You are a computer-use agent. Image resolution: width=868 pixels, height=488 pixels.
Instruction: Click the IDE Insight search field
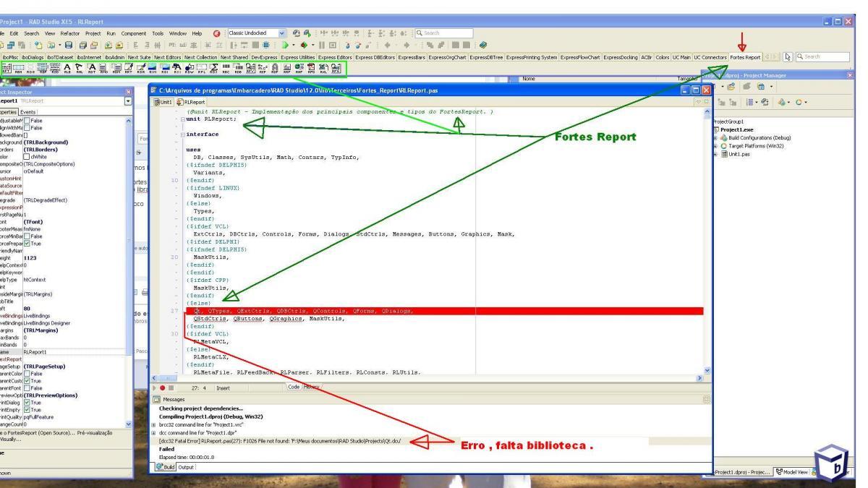tap(444, 33)
